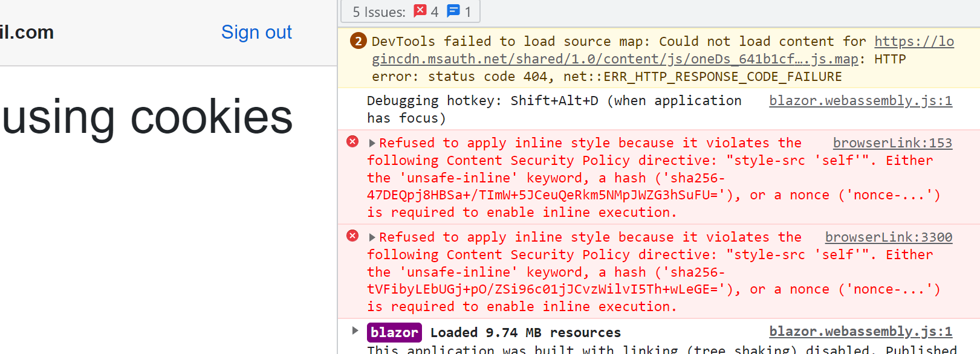Click the 'using cookies' page heading
The width and height of the screenshot is (980, 354).
[148, 117]
